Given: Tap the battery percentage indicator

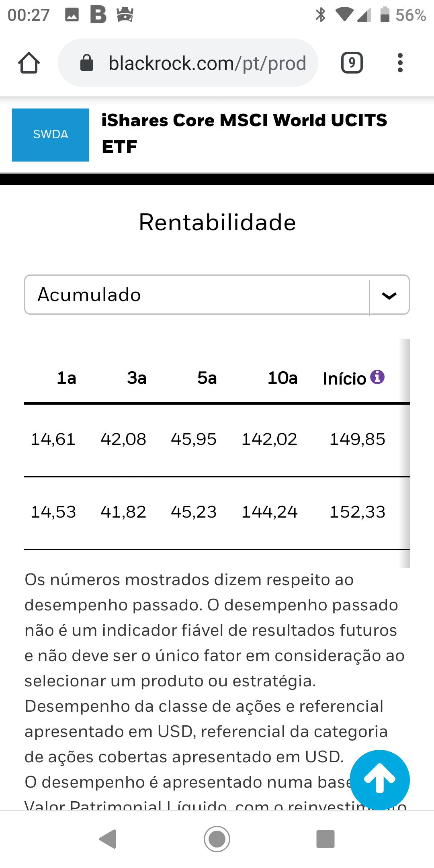Looking at the screenshot, I should click(x=410, y=15).
